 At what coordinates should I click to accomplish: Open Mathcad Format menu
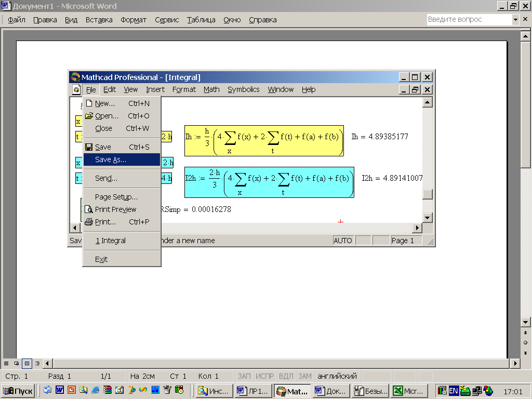(184, 89)
